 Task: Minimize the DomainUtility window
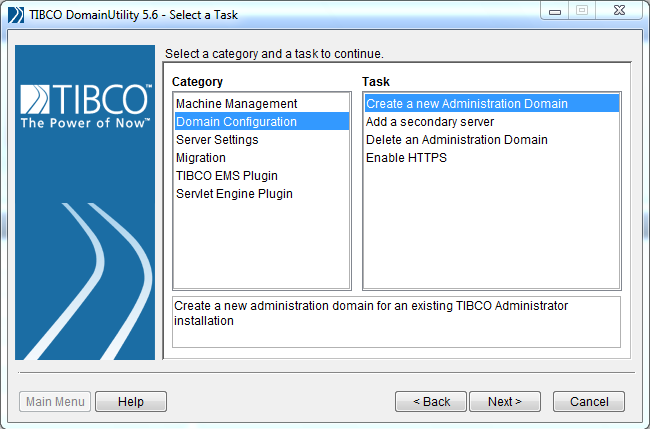click(555, 11)
